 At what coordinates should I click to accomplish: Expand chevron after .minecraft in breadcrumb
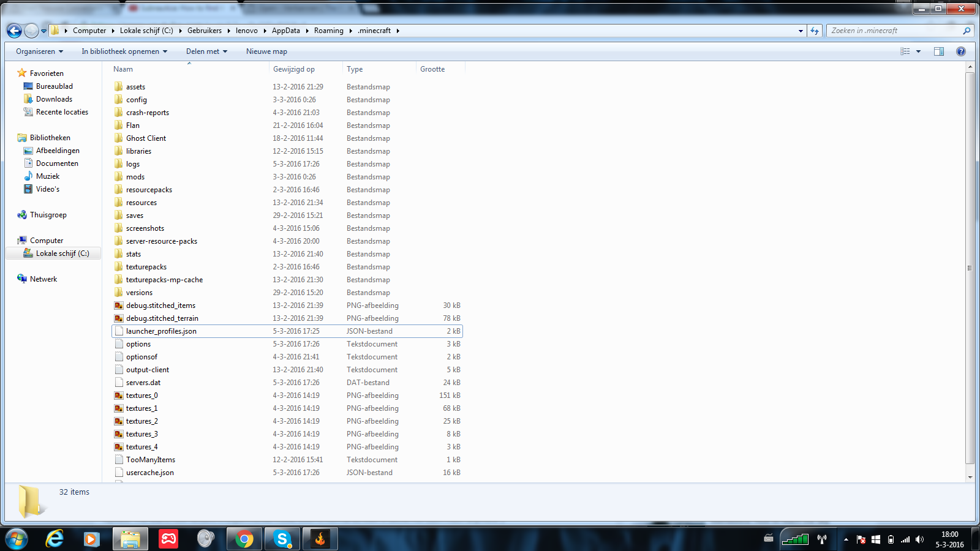pyautogui.click(x=398, y=31)
